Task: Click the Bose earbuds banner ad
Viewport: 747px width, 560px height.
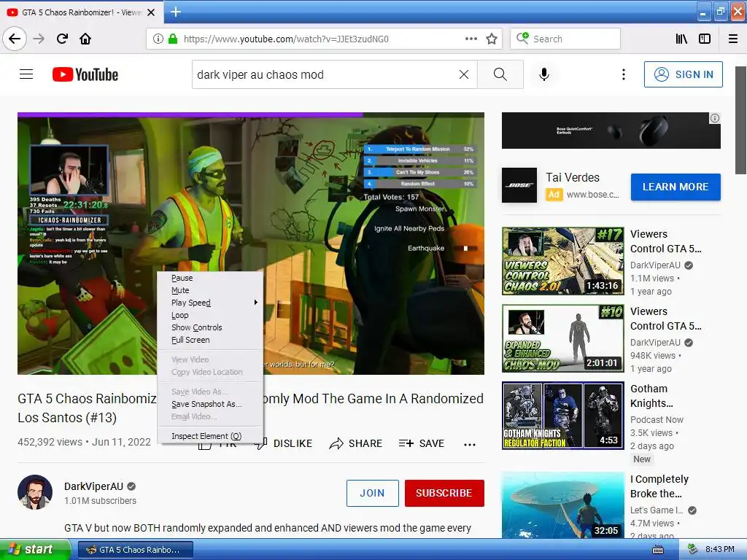Action: coord(611,131)
